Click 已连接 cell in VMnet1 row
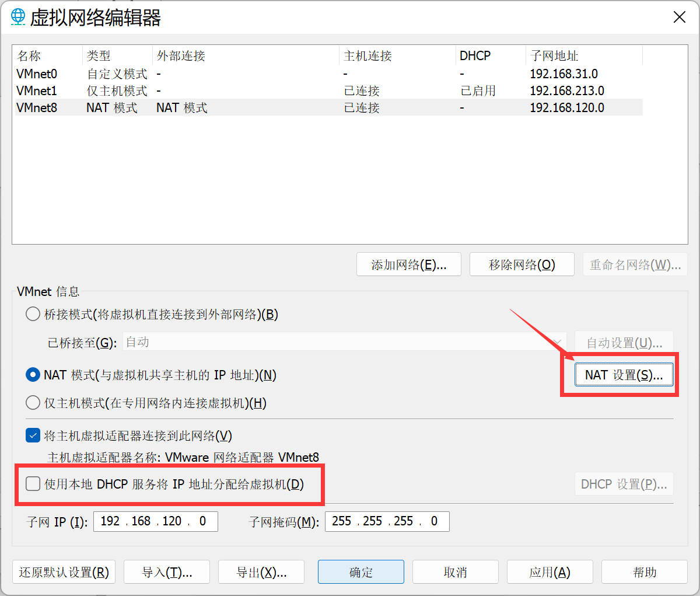The height and width of the screenshot is (596, 700). click(x=362, y=91)
